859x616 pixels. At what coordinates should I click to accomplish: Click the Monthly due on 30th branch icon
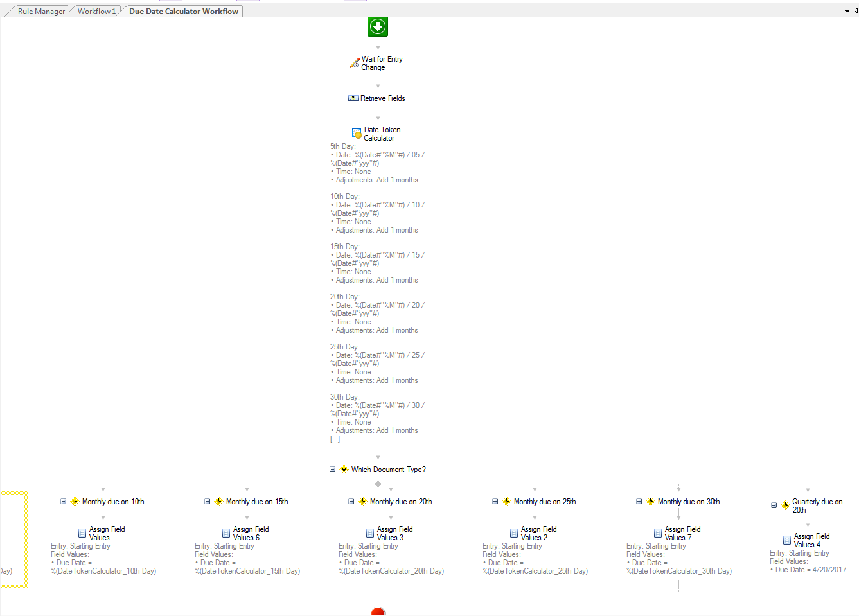(650, 502)
